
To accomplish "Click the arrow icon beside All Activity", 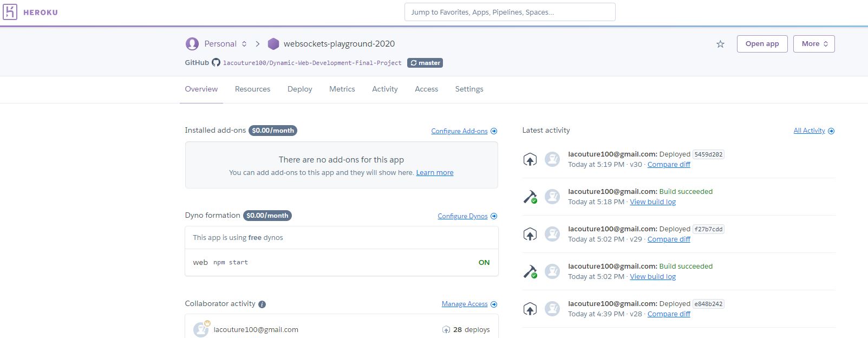I will (x=831, y=131).
